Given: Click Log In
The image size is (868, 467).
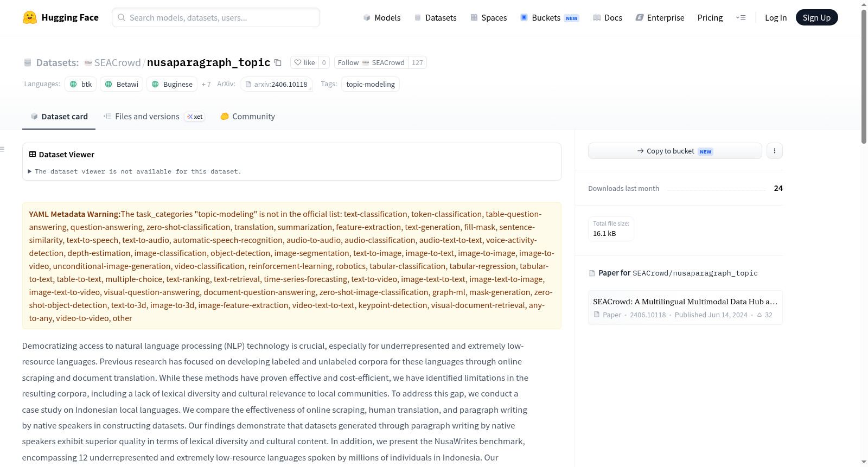Looking at the screenshot, I should click(x=776, y=17).
